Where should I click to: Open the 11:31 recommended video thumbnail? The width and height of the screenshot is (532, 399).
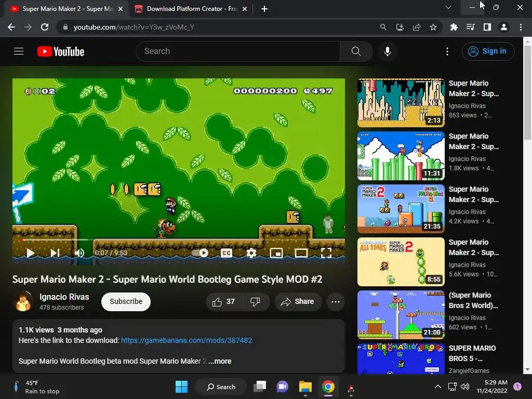click(x=401, y=156)
